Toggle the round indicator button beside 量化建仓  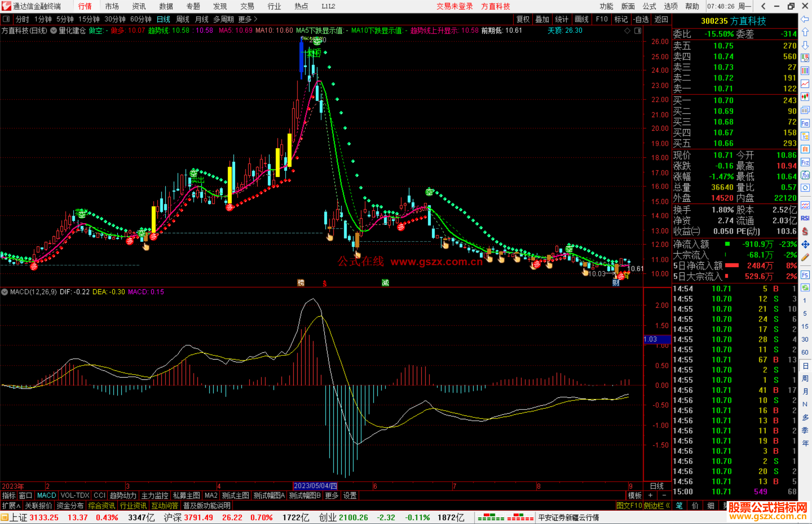coord(54,30)
